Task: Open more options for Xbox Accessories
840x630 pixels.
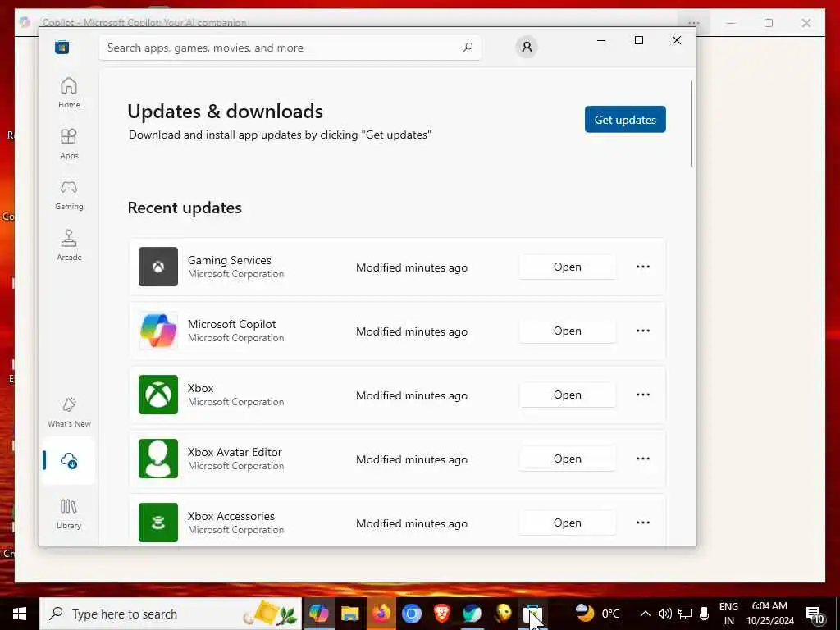Action: [643, 523]
